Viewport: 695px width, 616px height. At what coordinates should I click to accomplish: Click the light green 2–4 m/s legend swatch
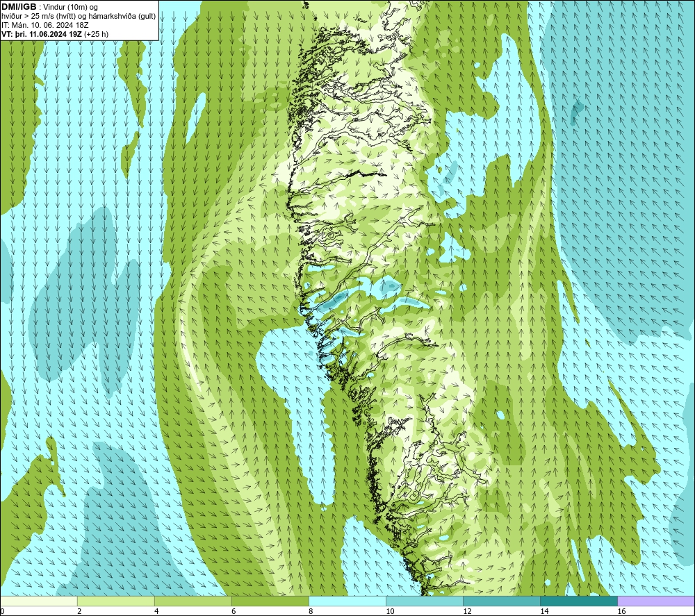(116, 601)
